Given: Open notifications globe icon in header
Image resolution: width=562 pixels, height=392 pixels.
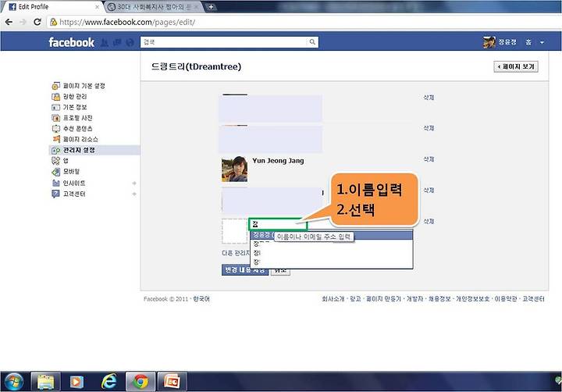Looking at the screenshot, I should (130, 42).
